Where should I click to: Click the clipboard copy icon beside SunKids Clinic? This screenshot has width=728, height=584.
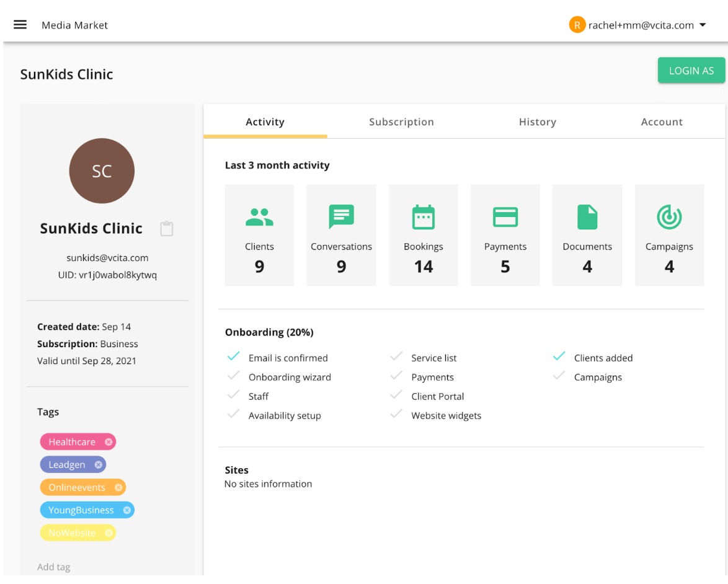coord(166,229)
